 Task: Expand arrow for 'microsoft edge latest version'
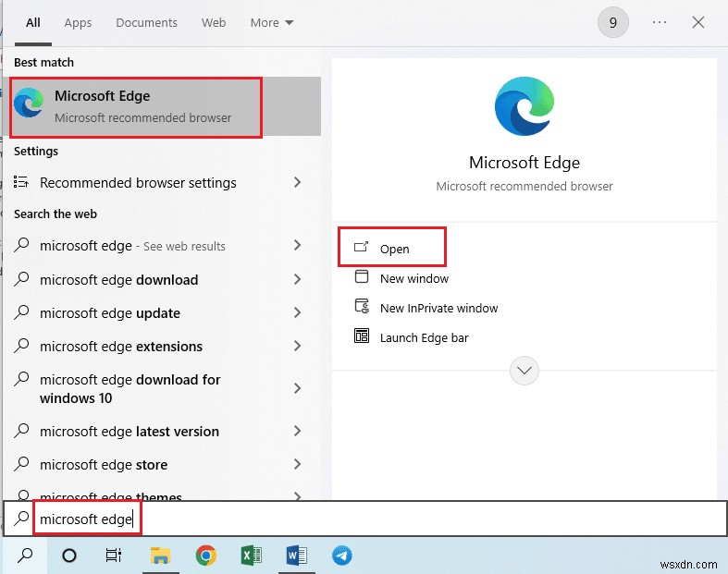click(297, 431)
